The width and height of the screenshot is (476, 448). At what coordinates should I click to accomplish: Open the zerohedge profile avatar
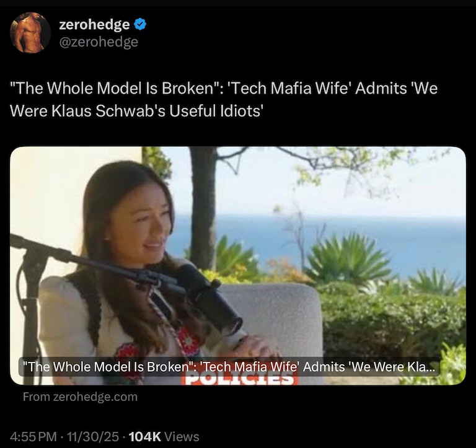pyautogui.click(x=30, y=33)
